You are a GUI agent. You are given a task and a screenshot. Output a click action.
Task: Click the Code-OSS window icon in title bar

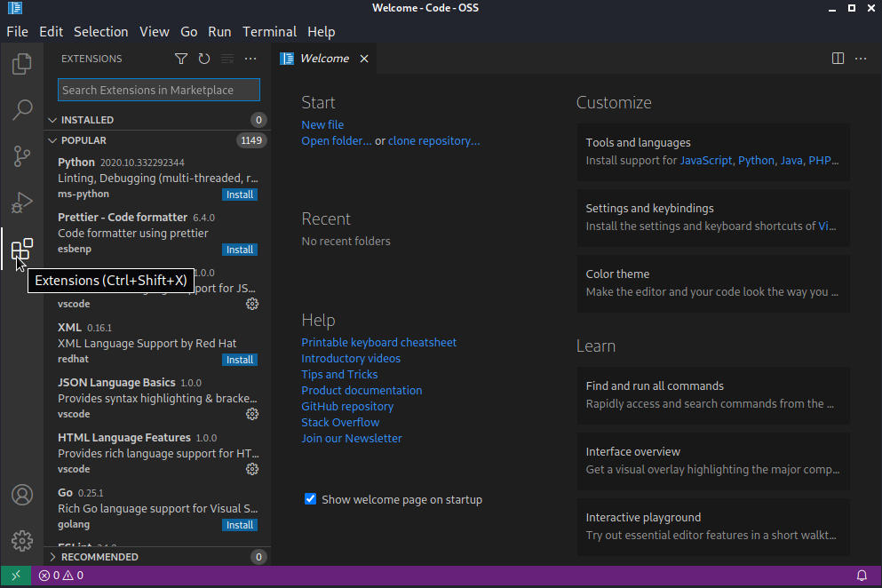pos(15,8)
